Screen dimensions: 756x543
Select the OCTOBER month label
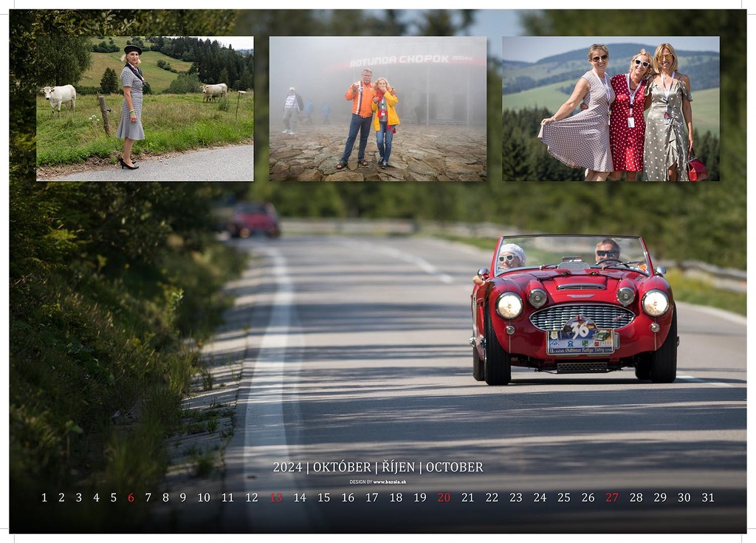coord(454,467)
